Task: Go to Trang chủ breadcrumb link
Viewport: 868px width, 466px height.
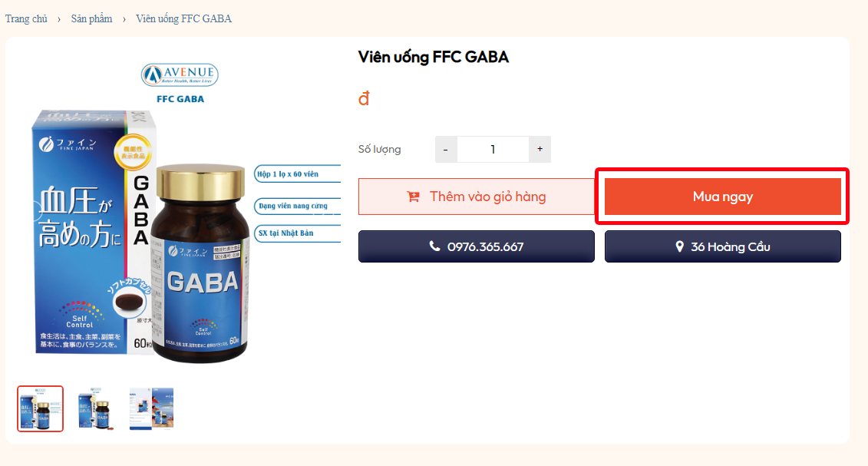Action: point(26,19)
